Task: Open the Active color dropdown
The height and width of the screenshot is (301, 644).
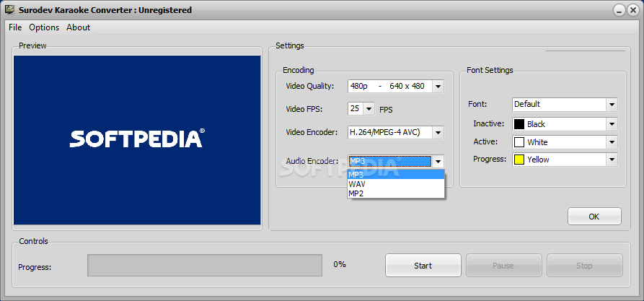Action: 612,142
